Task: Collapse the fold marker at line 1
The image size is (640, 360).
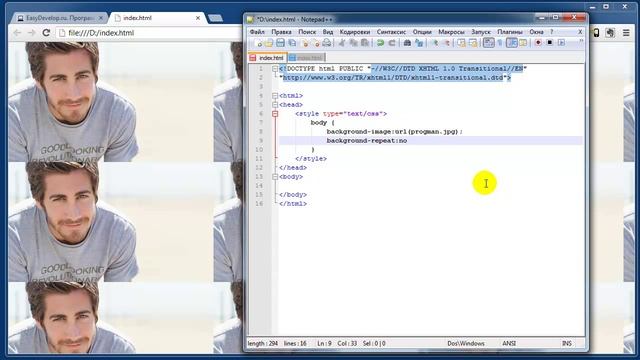Action: (275, 69)
